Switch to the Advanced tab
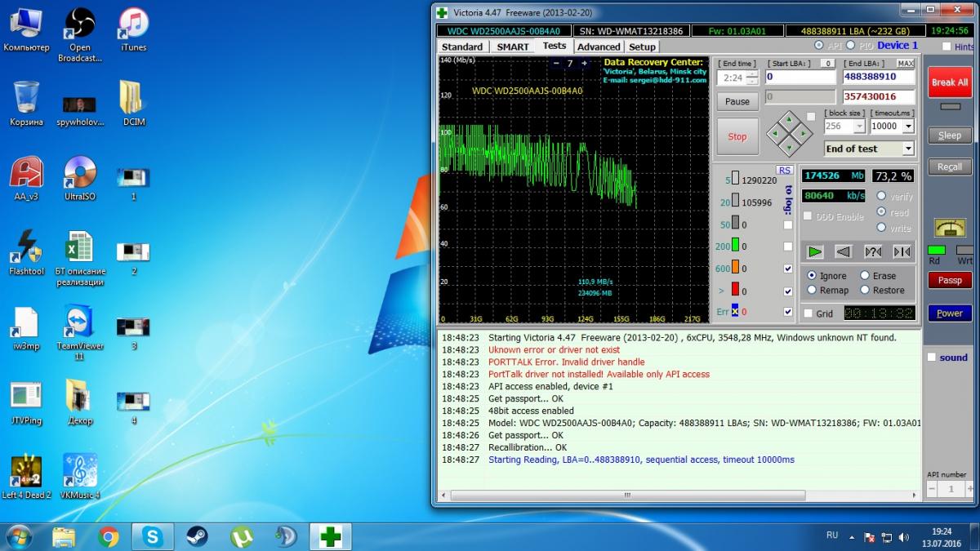This screenshot has height=551, width=980. point(599,47)
